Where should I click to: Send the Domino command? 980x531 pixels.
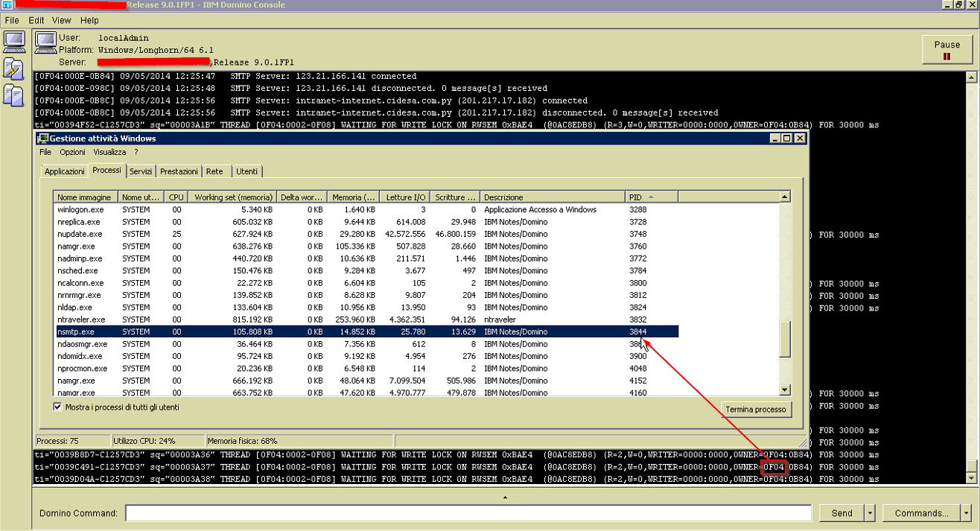841,513
